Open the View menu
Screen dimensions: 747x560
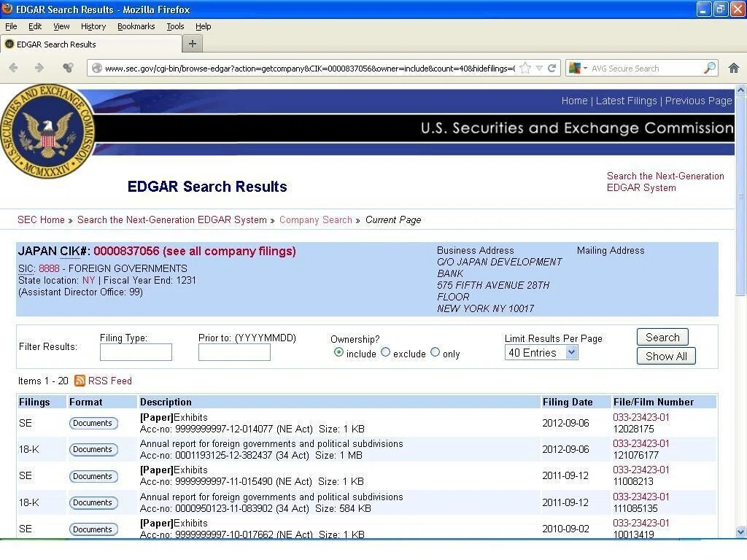(61, 26)
